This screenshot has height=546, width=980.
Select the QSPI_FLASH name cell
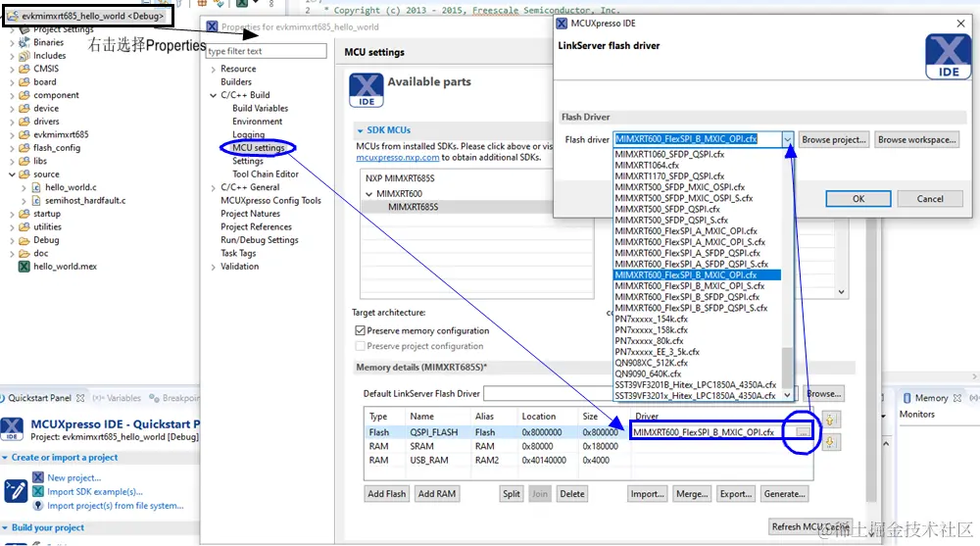pyautogui.click(x=434, y=433)
